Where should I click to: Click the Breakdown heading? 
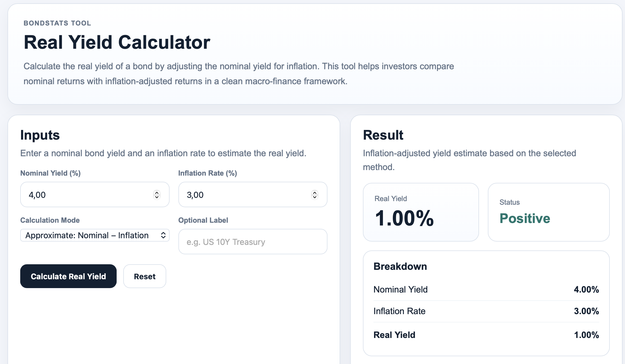(x=400, y=266)
